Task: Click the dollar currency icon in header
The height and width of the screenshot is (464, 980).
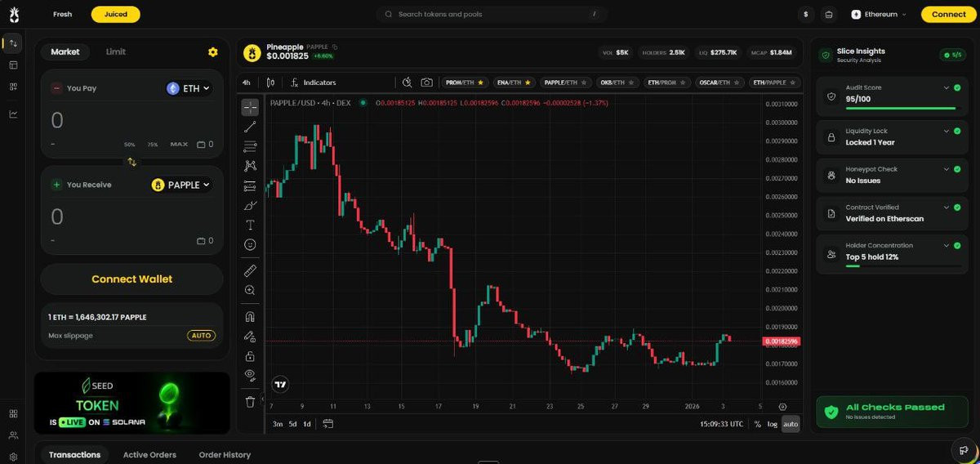Action: click(806, 14)
